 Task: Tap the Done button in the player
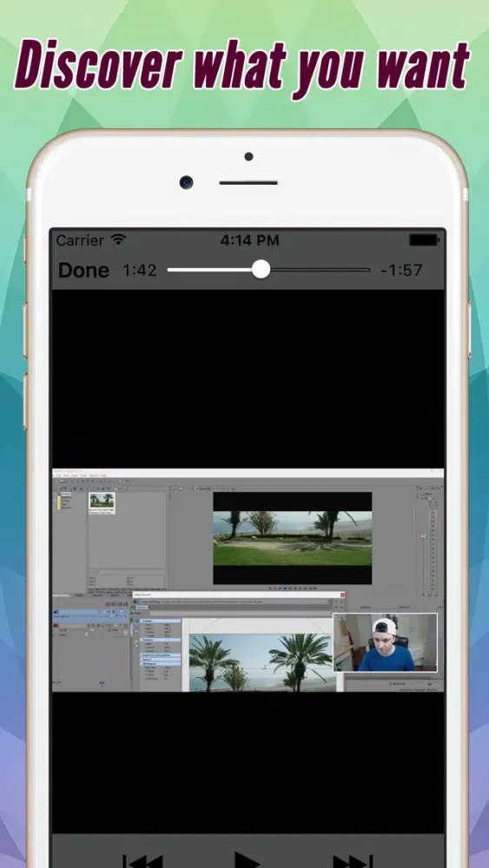pyautogui.click(x=83, y=270)
